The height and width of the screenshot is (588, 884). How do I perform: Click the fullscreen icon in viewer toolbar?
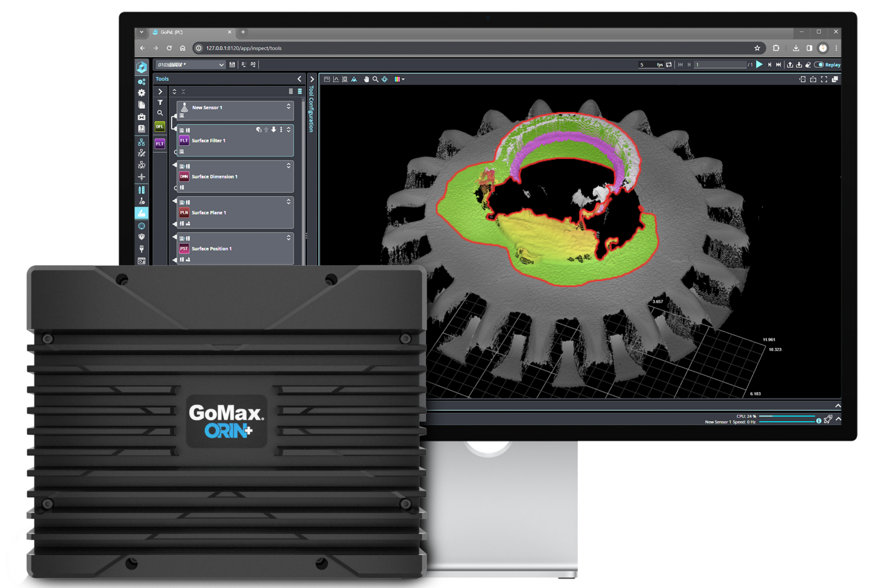coord(824,79)
